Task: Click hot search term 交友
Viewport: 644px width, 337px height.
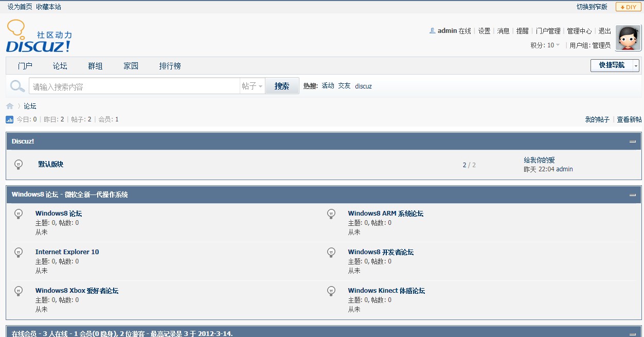Action: tap(344, 86)
